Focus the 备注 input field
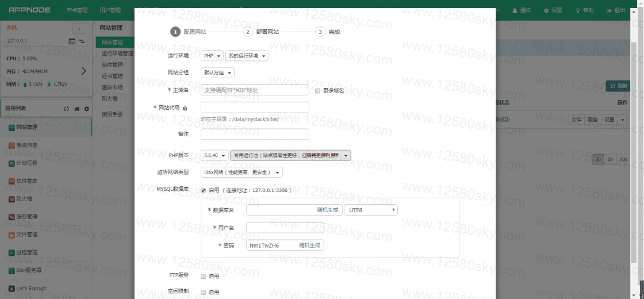This screenshot has width=644, height=299. pyautogui.click(x=255, y=135)
